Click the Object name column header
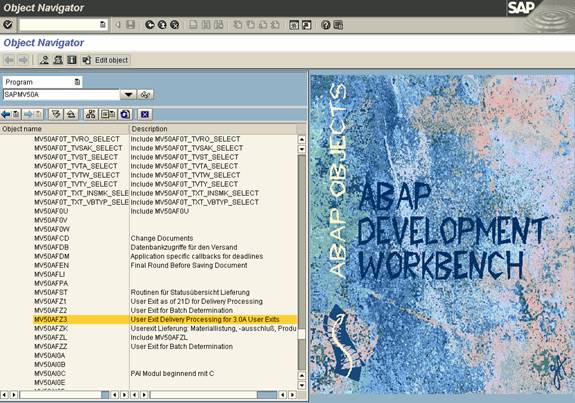575x403 pixels. click(65, 129)
